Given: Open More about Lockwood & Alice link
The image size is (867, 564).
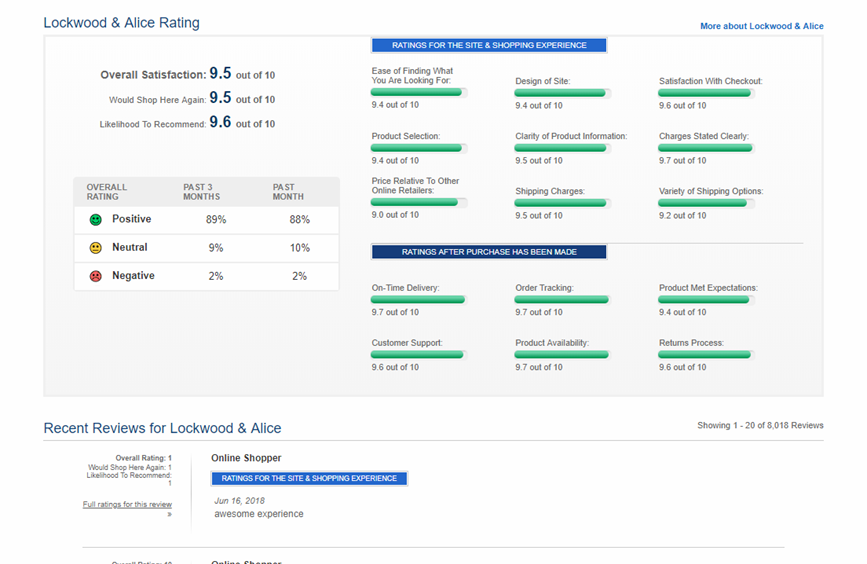Looking at the screenshot, I should [x=761, y=26].
